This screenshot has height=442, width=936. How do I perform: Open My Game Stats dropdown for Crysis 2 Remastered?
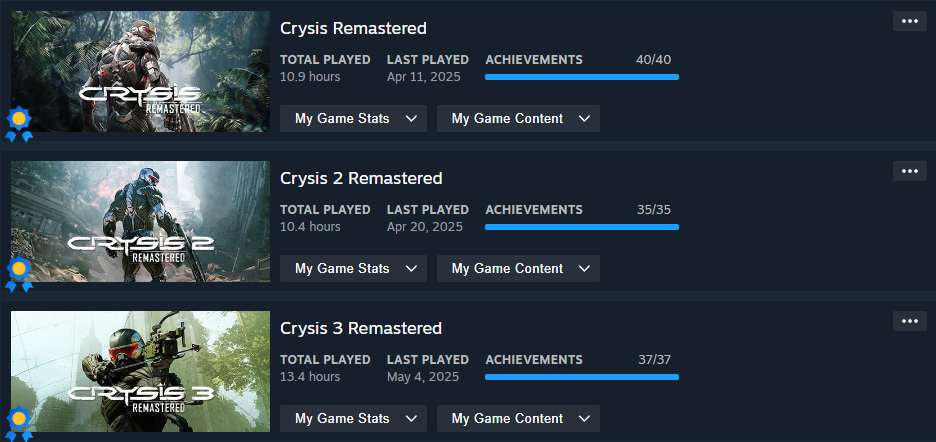[354, 268]
